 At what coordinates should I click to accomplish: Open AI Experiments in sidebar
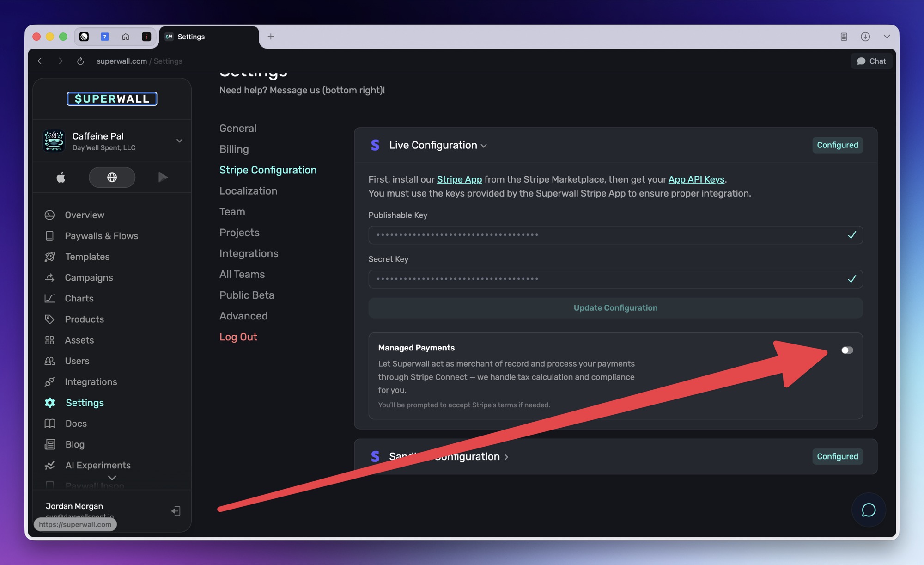(97, 465)
